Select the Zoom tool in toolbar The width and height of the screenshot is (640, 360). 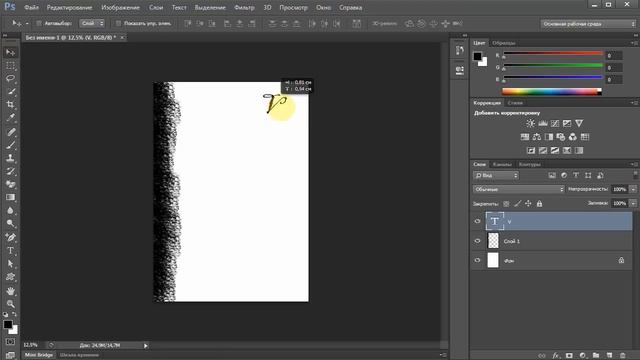point(11,304)
